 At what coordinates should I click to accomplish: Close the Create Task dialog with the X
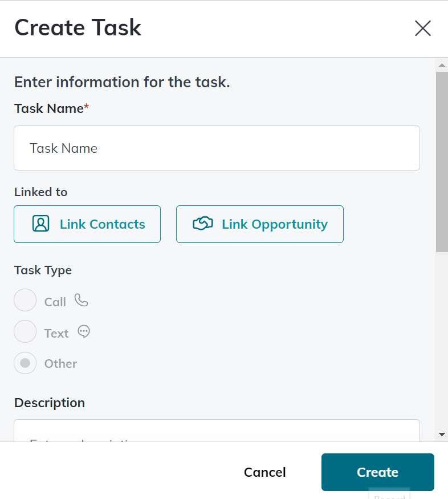422,29
